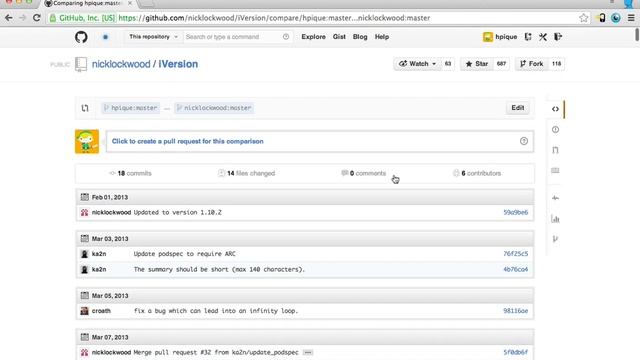Open the Wiki icon in the repo sidebar
This screenshot has height=360, width=640.
pos(555,170)
